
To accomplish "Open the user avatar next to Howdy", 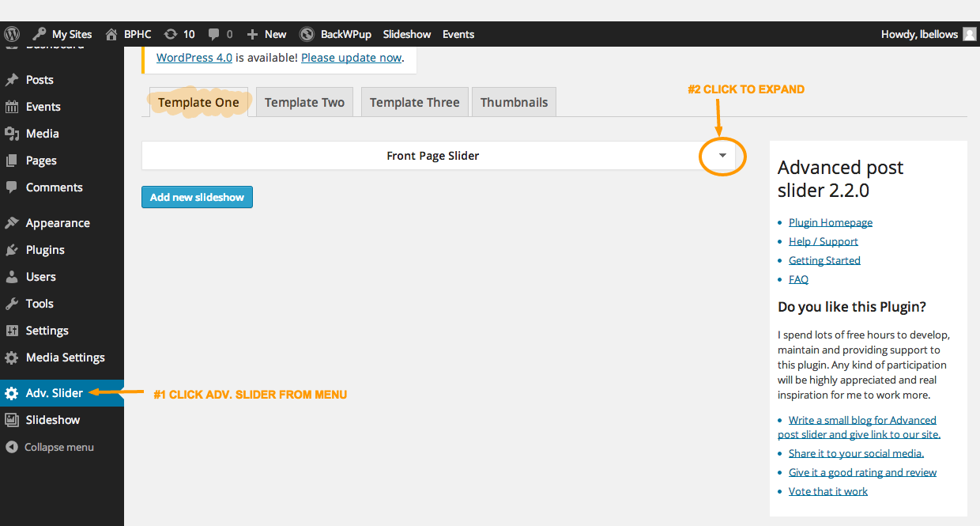I will 969,34.
